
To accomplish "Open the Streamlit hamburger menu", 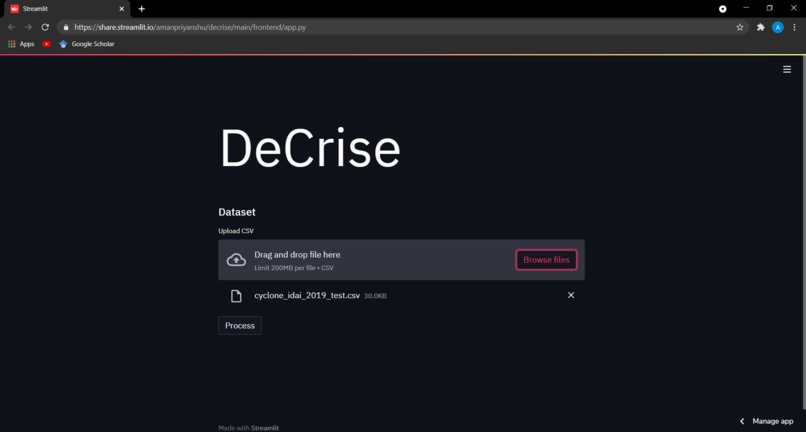I will (x=786, y=69).
